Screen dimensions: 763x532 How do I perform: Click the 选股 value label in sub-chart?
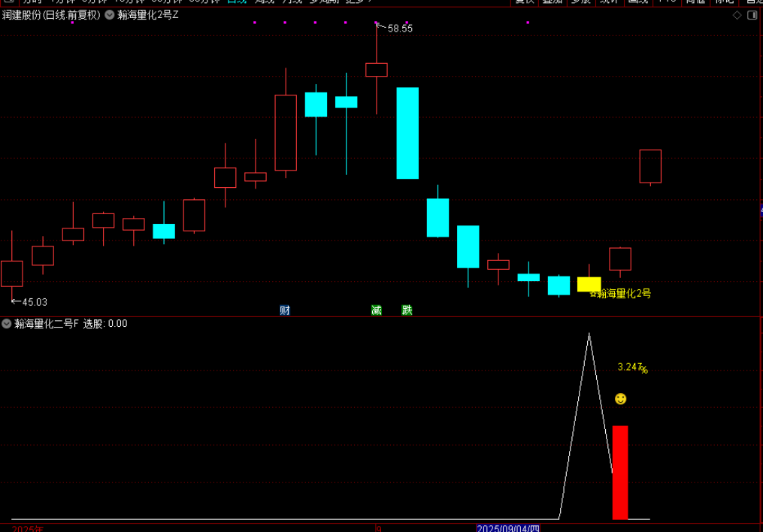104,324
